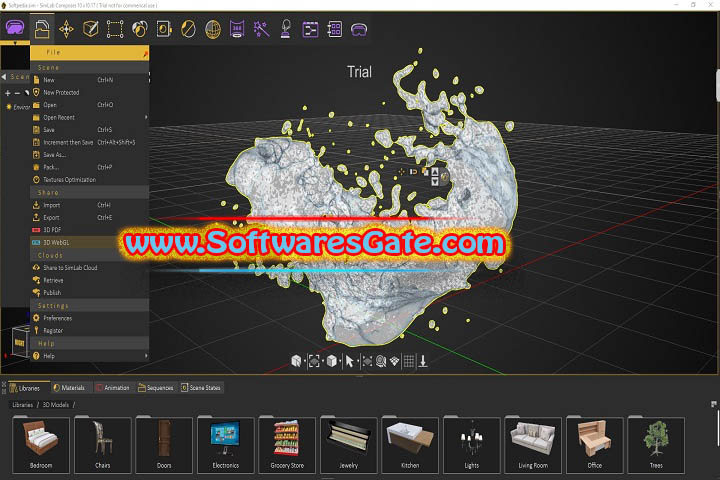Click the globe render icon
Screen dimensions: 720x480
213,29
